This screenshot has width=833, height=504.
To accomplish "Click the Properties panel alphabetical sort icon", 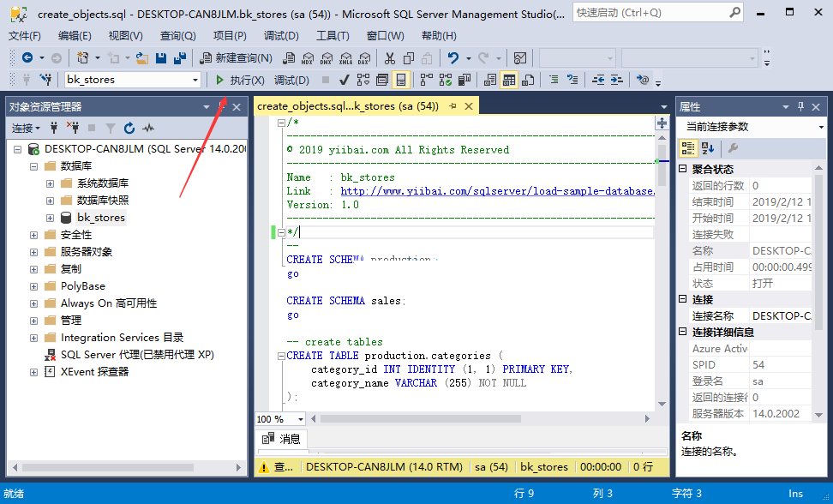I will [x=708, y=148].
